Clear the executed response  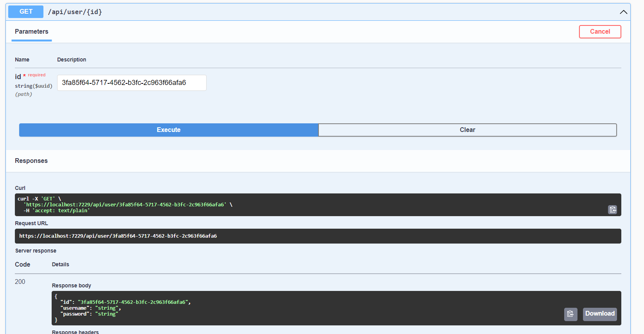[468, 130]
